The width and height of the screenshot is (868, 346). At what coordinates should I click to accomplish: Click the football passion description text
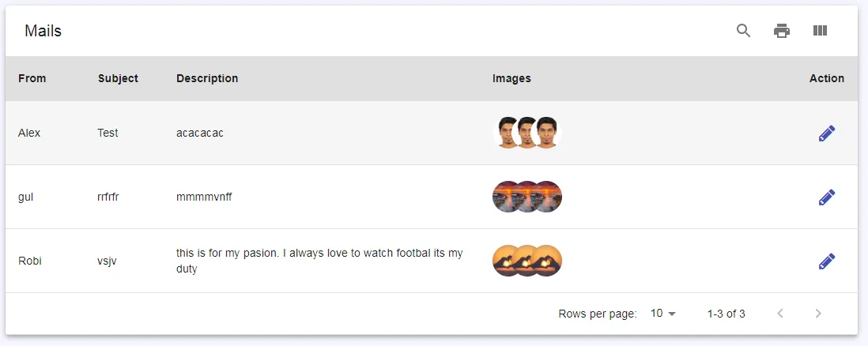click(x=319, y=261)
